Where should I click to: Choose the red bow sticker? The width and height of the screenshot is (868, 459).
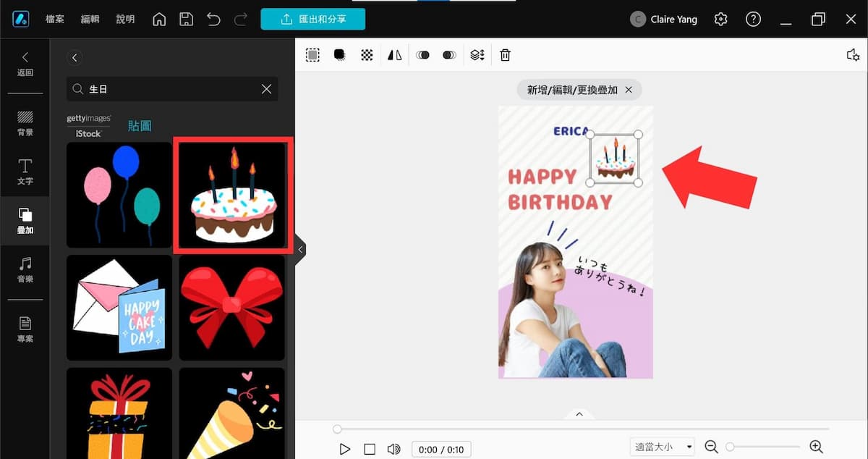(x=232, y=308)
